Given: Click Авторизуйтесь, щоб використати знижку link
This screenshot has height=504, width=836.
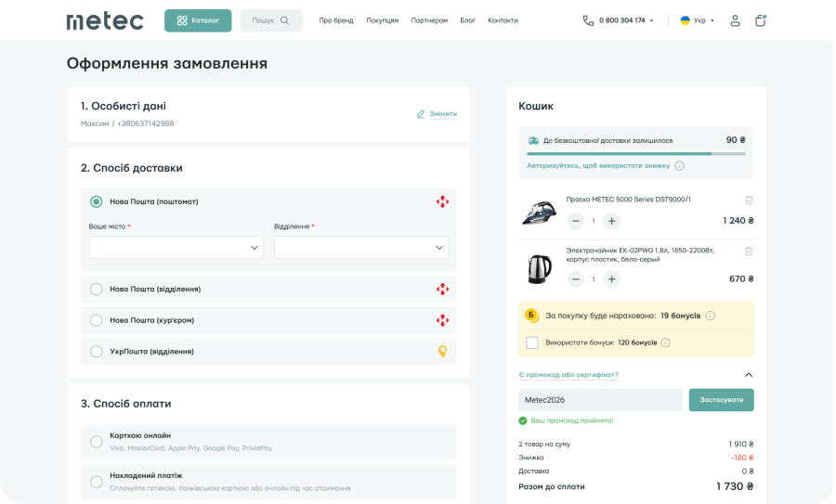Looking at the screenshot, I should (598, 166).
